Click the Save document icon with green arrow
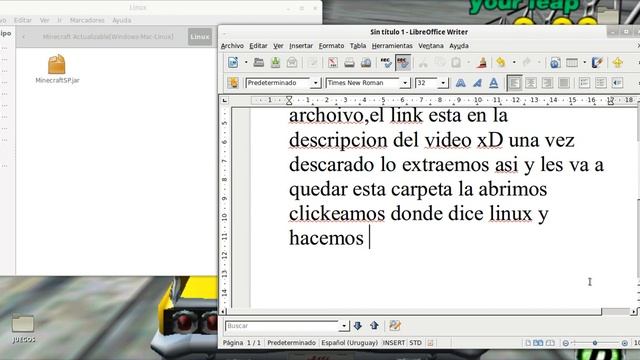Image resolution: width=640 pixels, height=360 pixels. coord(276,62)
